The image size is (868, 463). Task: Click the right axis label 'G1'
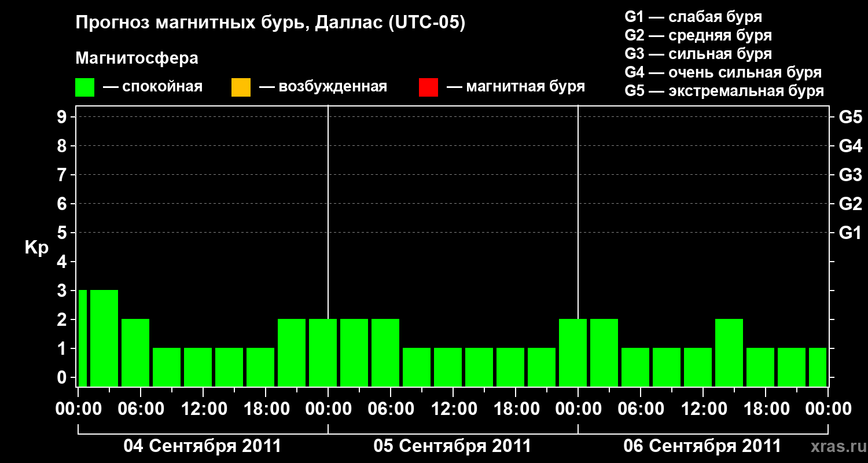850,233
